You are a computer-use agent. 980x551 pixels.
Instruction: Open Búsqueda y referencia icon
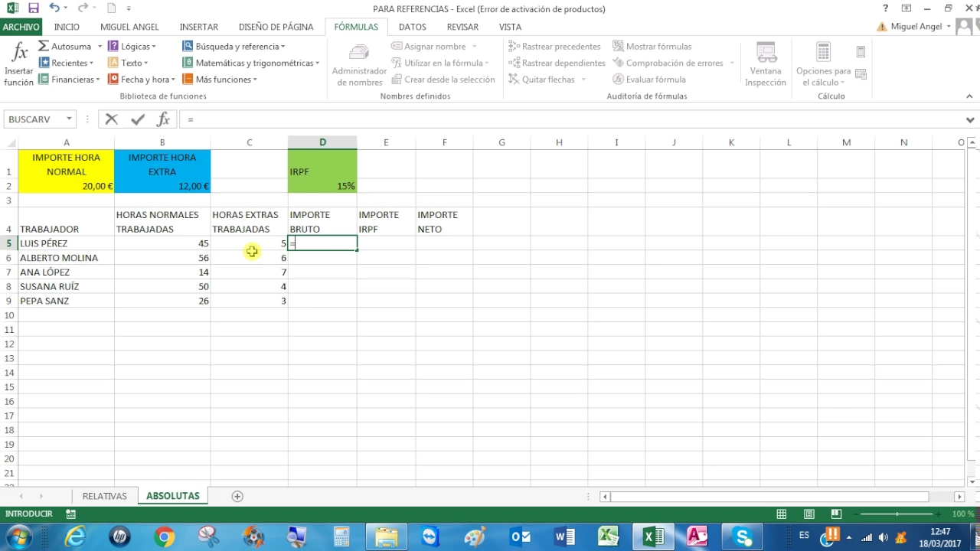pos(188,47)
